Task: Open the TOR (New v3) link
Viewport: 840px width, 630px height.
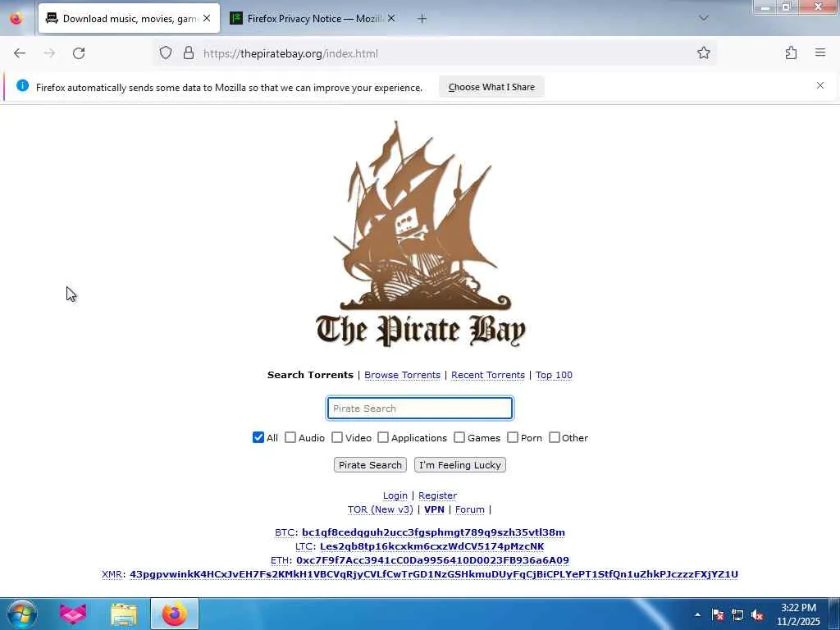Action: [381, 509]
